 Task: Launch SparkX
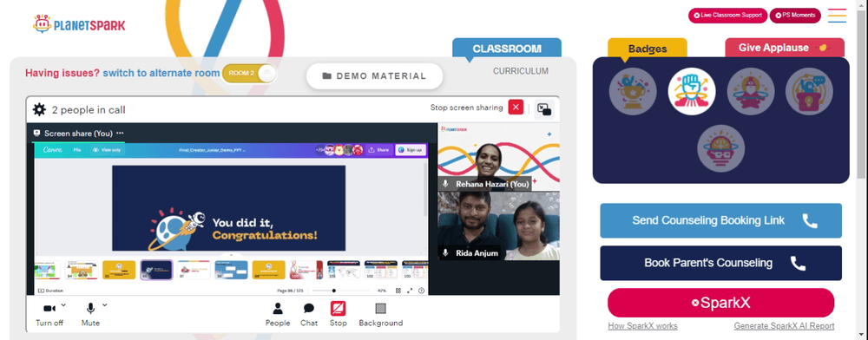720,303
